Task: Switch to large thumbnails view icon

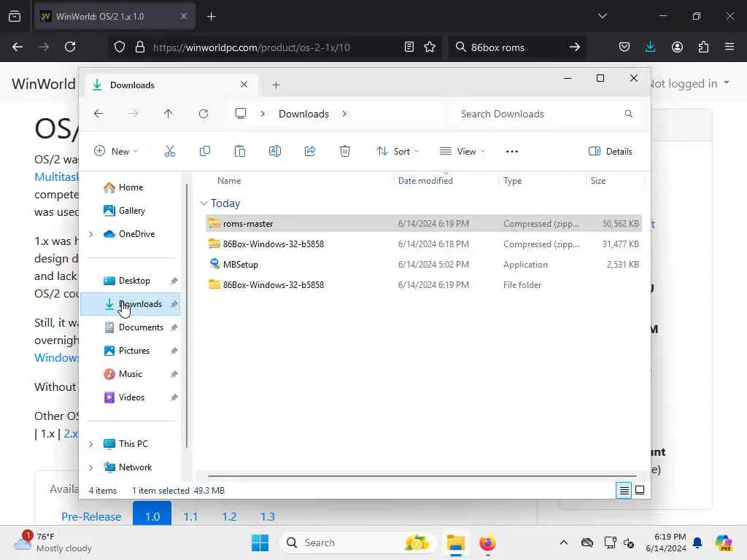Action: [640, 490]
